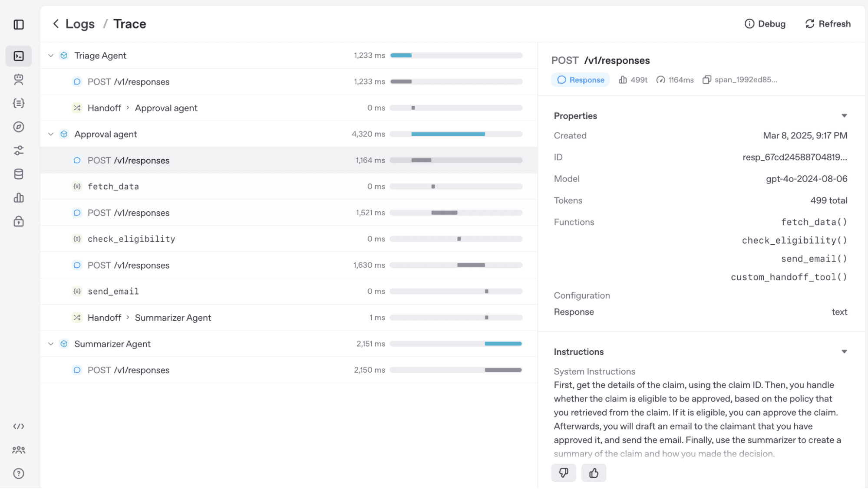Click the compass icon in sidebar
Image resolution: width=868 pixels, height=489 pixels.
pyautogui.click(x=19, y=127)
